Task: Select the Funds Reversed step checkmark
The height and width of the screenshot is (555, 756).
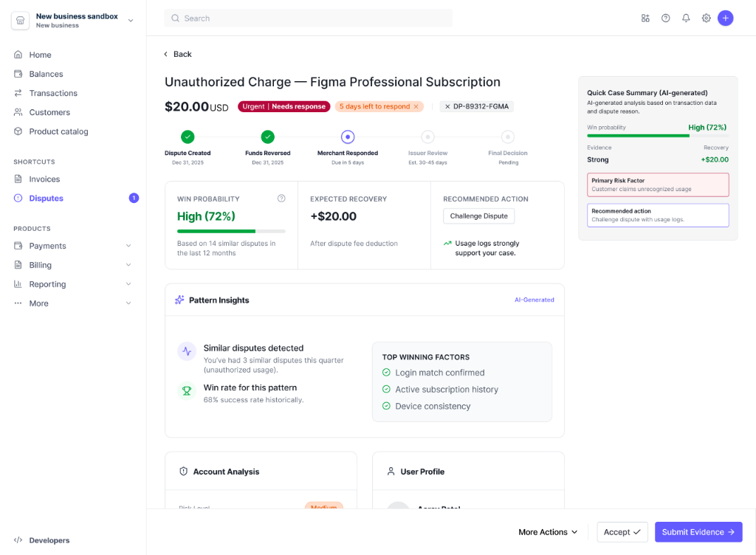Action: [268, 137]
